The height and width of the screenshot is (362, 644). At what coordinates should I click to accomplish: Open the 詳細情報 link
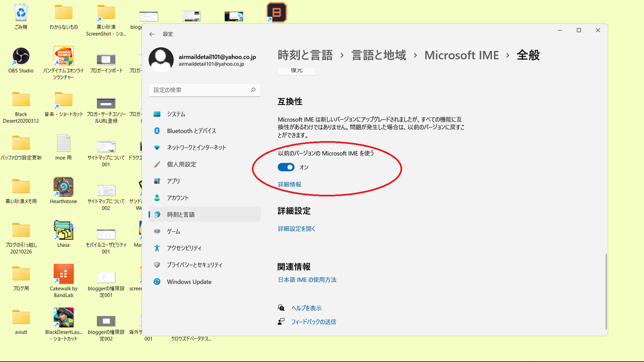289,184
